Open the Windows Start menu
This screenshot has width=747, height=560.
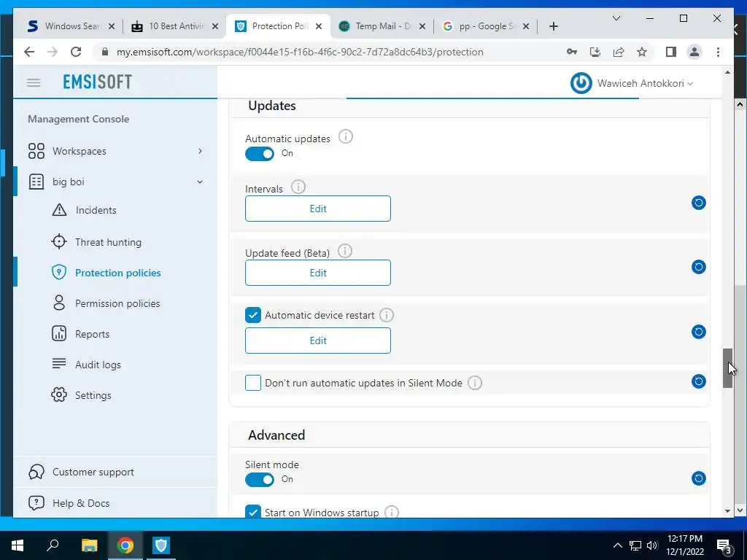[18, 545]
